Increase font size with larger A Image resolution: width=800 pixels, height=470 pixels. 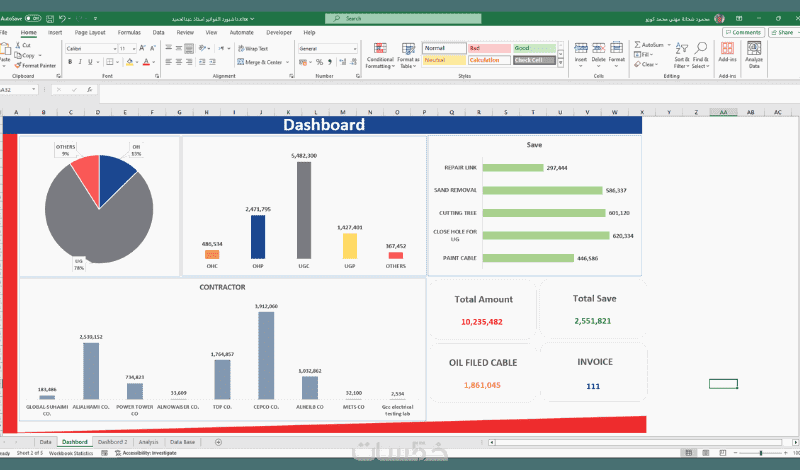(x=142, y=48)
